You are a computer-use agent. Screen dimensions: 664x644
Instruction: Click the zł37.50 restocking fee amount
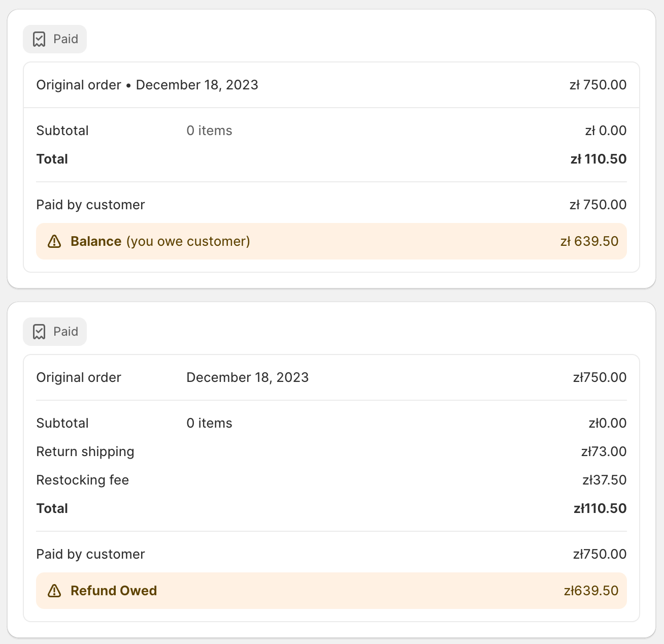click(604, 480)
